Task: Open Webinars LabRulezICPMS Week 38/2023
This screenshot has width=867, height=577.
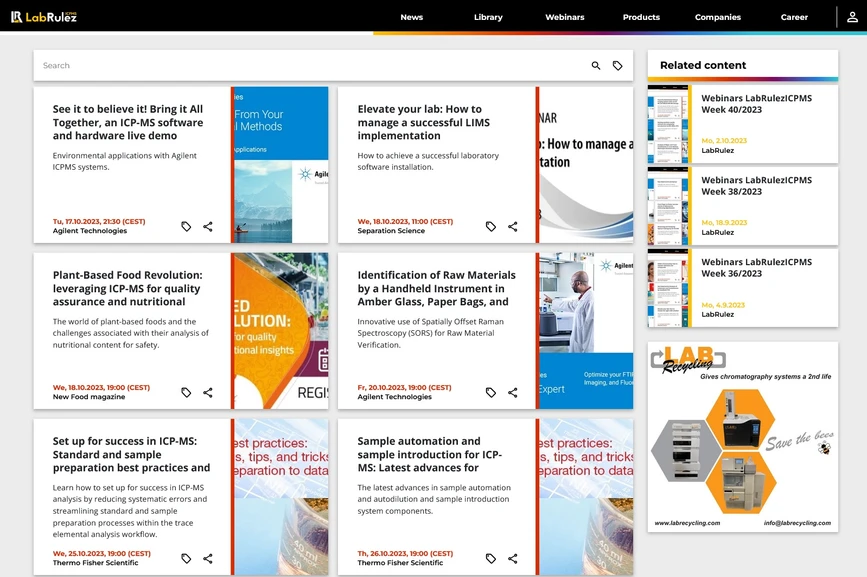Action: 756,186
